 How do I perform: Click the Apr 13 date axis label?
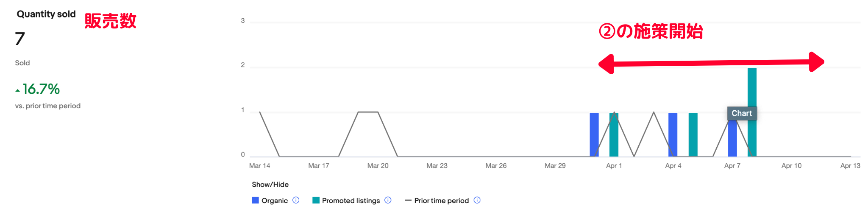(x=850, y=165)
